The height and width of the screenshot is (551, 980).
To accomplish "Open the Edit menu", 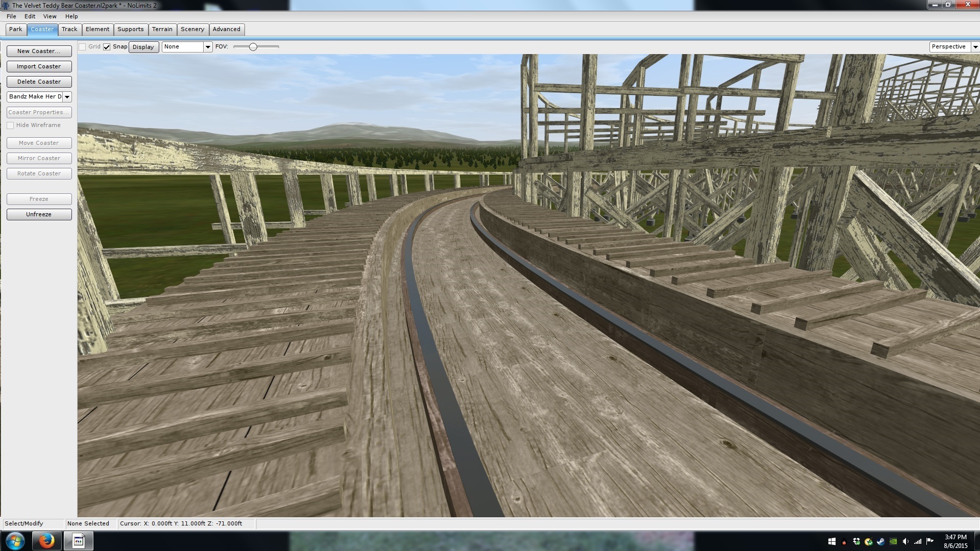I will (30, 16).
